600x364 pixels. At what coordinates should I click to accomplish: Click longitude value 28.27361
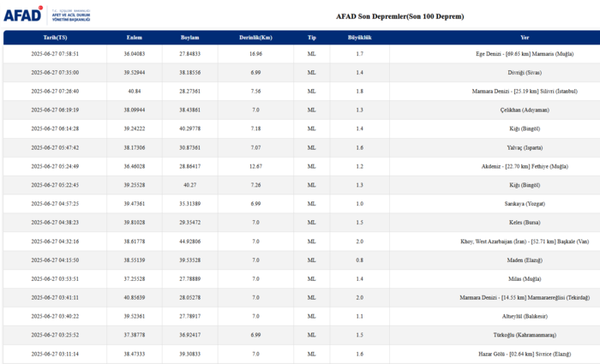click(189, 92)
